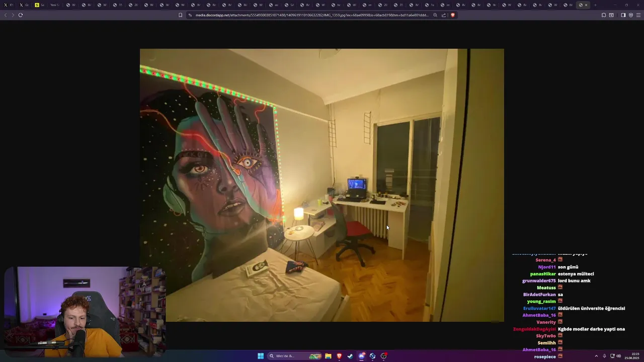The image size is (644, 362).
Task: Click chat username 'young_rasim'
Action: click(x=541, y=302)
